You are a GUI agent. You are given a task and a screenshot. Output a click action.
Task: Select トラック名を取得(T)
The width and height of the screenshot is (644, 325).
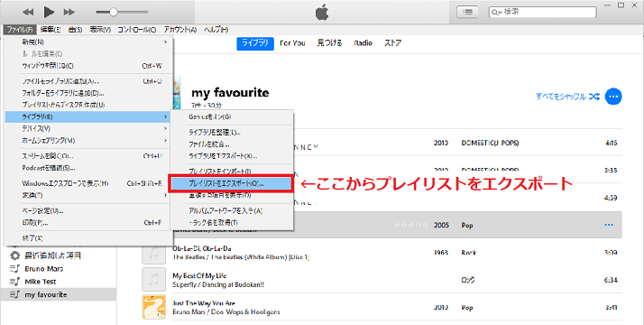click(232, 223)
